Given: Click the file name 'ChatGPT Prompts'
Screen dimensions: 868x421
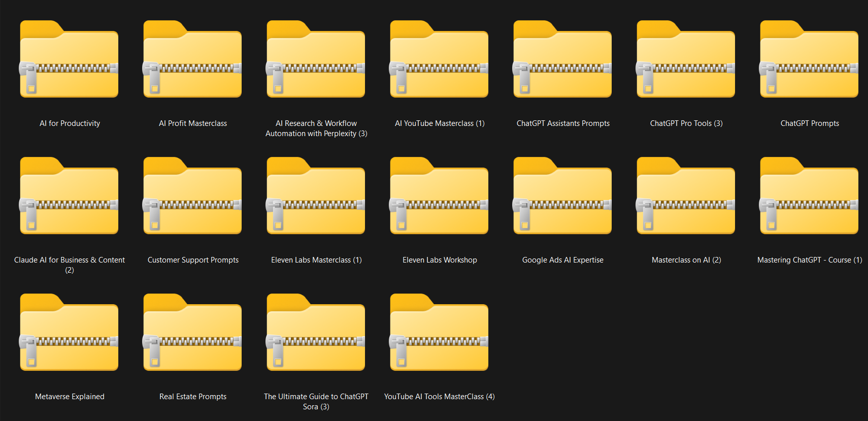Looking at the screenshot, I should (x=810, y=123).
